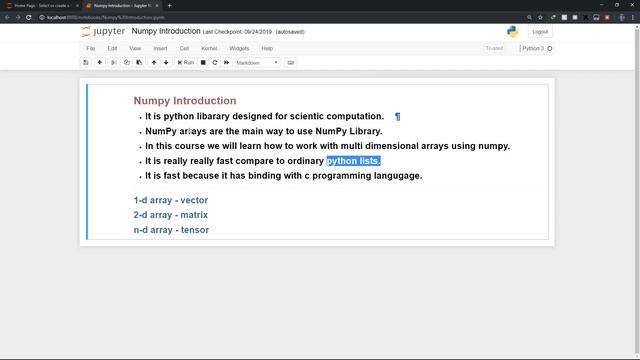Click the Jupyter logo
This screenshot has height=360, width=640.
pyautogui.click(x=103, y=31)
